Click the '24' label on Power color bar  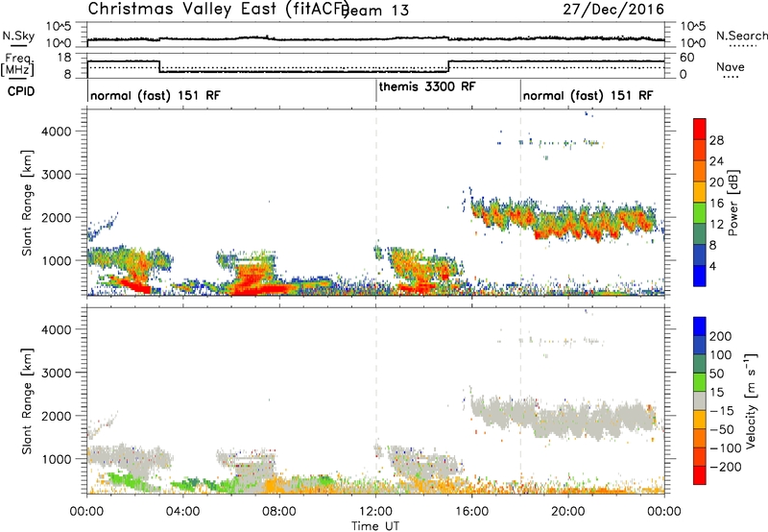tap(716, 161)
